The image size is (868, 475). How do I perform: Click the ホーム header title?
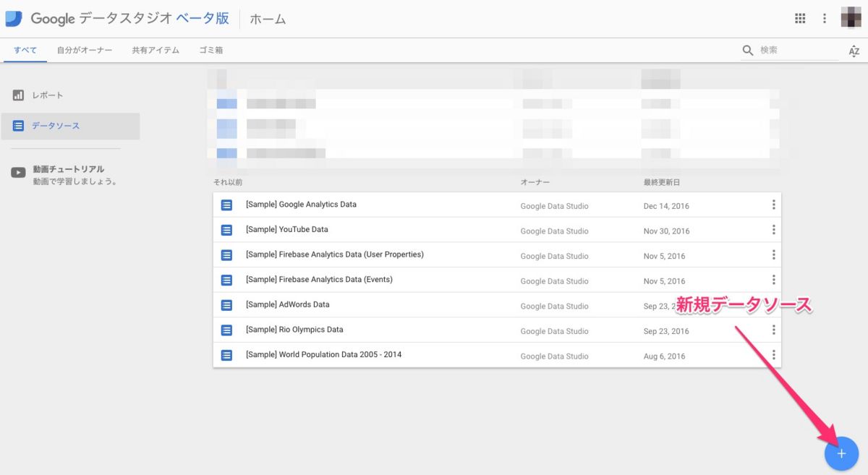coord(268,20)
